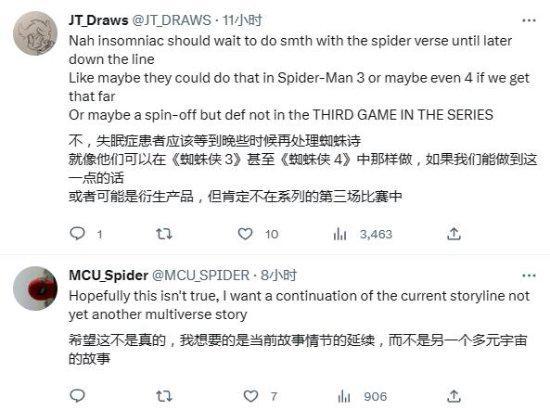Viewport: 550px width, 410px height.
Task: View analytics showing 3,463 views
Action: click(363, 234)
